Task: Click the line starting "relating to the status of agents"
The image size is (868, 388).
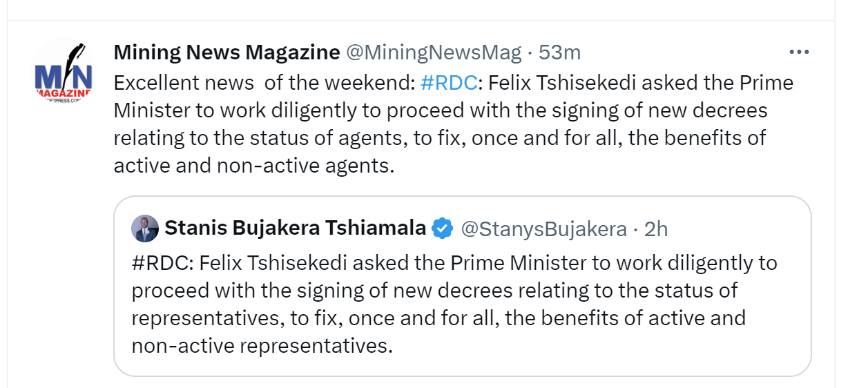Action: tap(439, 138)
